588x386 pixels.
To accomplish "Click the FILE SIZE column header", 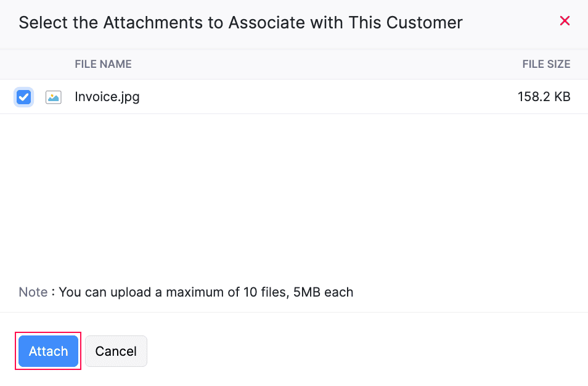I will (x=546, y=64).
